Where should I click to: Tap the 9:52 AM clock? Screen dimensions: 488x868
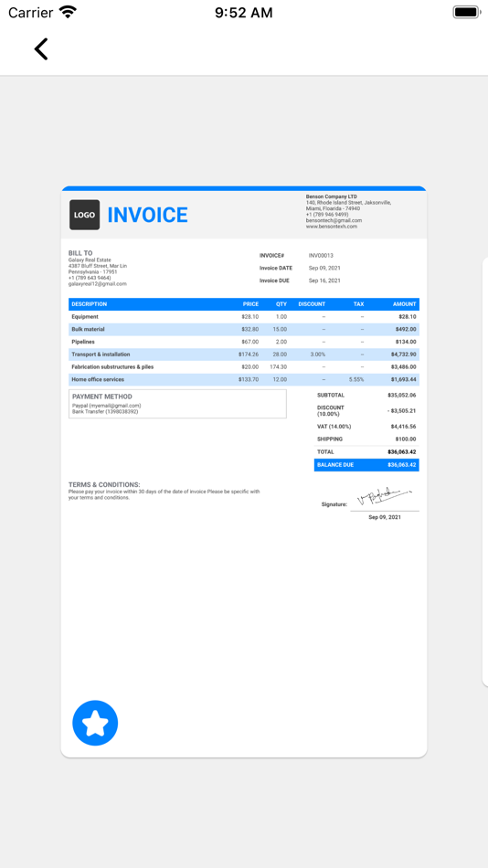[244, 13]
